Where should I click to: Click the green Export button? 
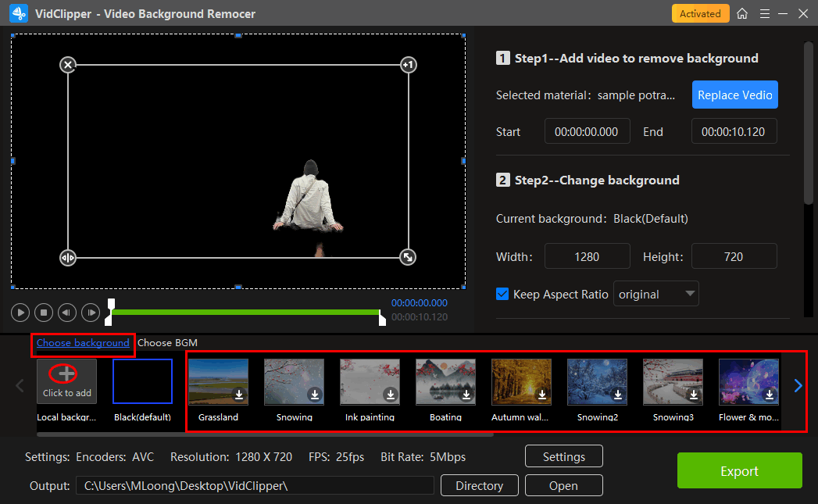click(x=739, y=471)
